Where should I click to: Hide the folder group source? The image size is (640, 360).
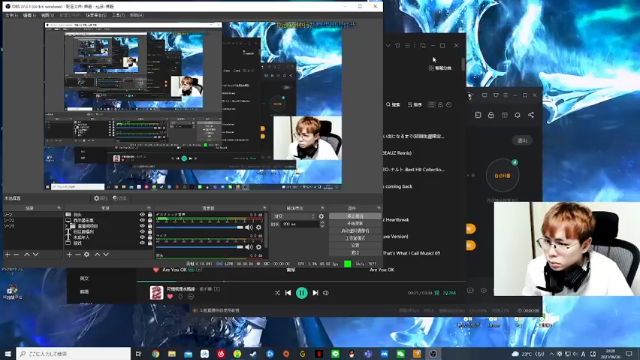coord(142,226)
